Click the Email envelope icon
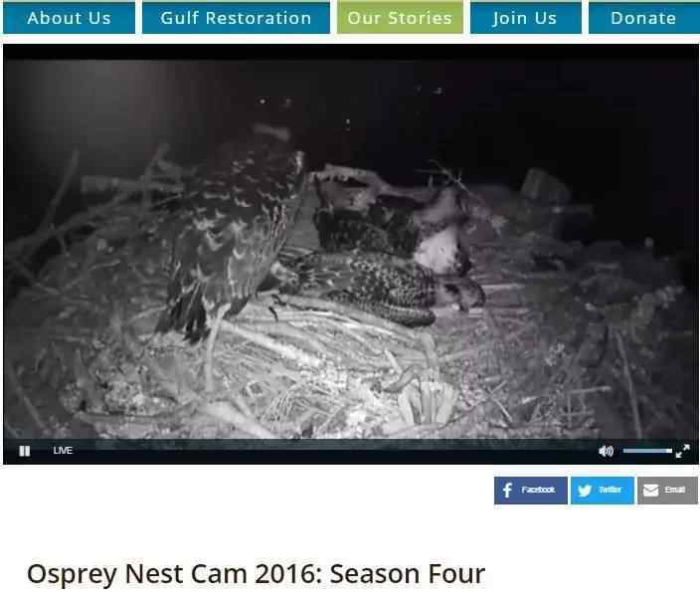 [x=650, y=491]
